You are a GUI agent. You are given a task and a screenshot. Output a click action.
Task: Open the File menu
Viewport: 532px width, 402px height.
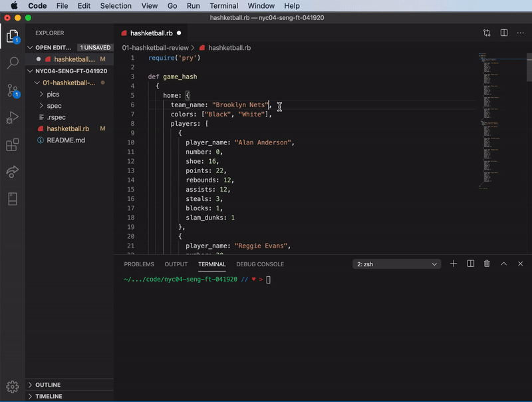[x=62, y=6]
